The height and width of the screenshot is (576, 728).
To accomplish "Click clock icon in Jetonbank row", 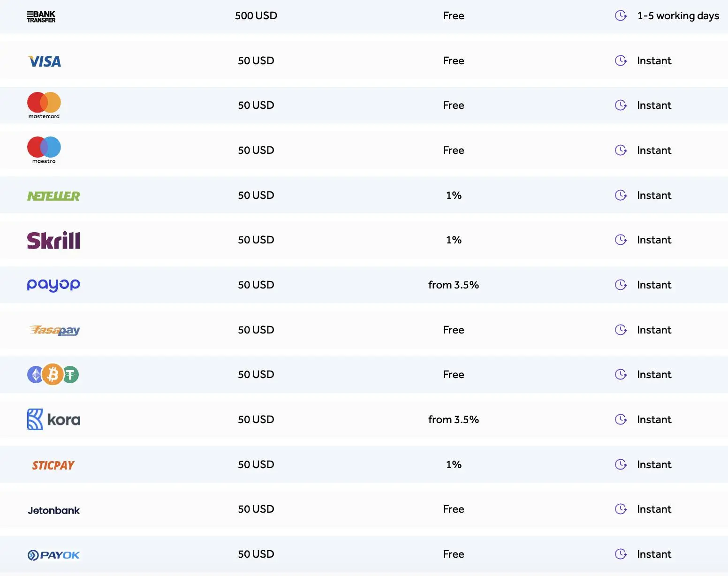I will click(621, 509).
